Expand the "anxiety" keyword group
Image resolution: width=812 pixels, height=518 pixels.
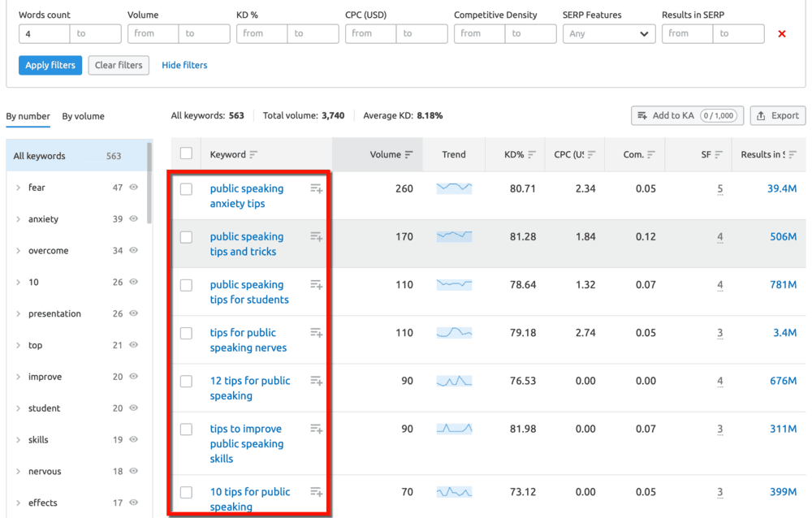19,219
